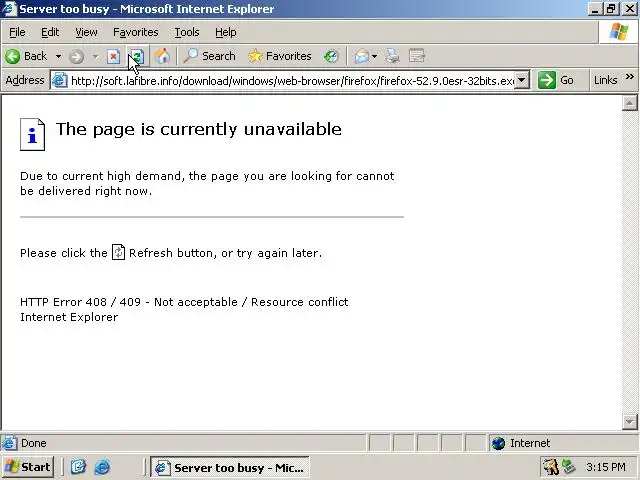Screen dimensions: 640x480
Task: Expand the Mail button dropdown arrow
Action: click(x=374, y=56)
